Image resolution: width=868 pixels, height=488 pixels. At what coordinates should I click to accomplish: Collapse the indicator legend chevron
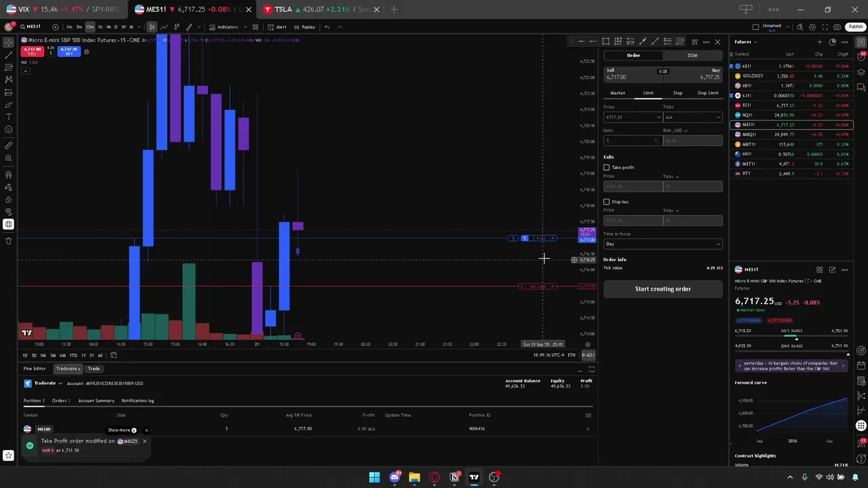click(x=25, y=70)
